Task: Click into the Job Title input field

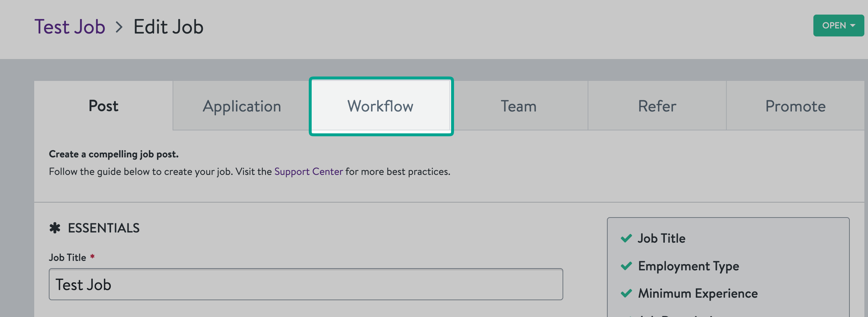Action: pos(306,284)
